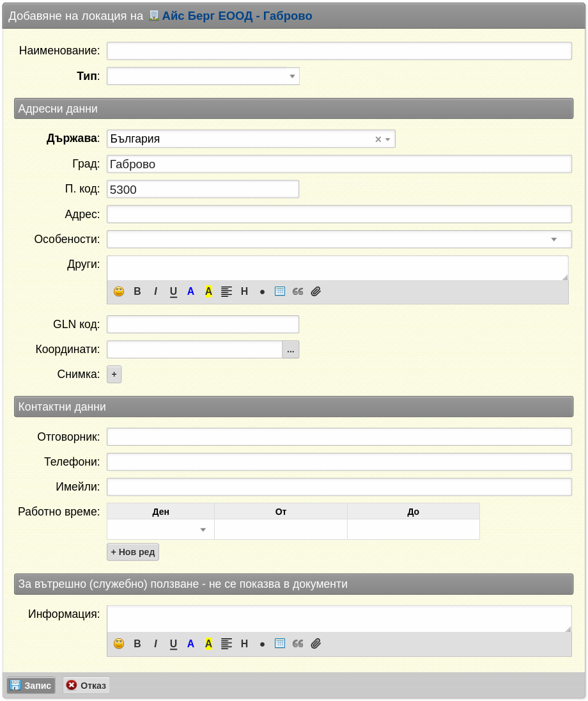Viewport: 588px width, 701px height.
Task: Attach file using paperclip under Други
Action: pos(316,292)
